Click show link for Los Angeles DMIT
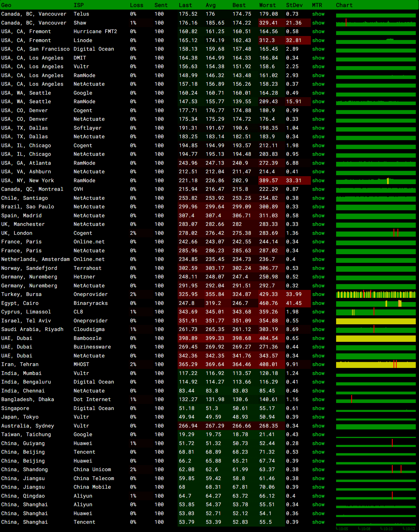This screenshot has height=532, width=419. [x=318, y=58]
